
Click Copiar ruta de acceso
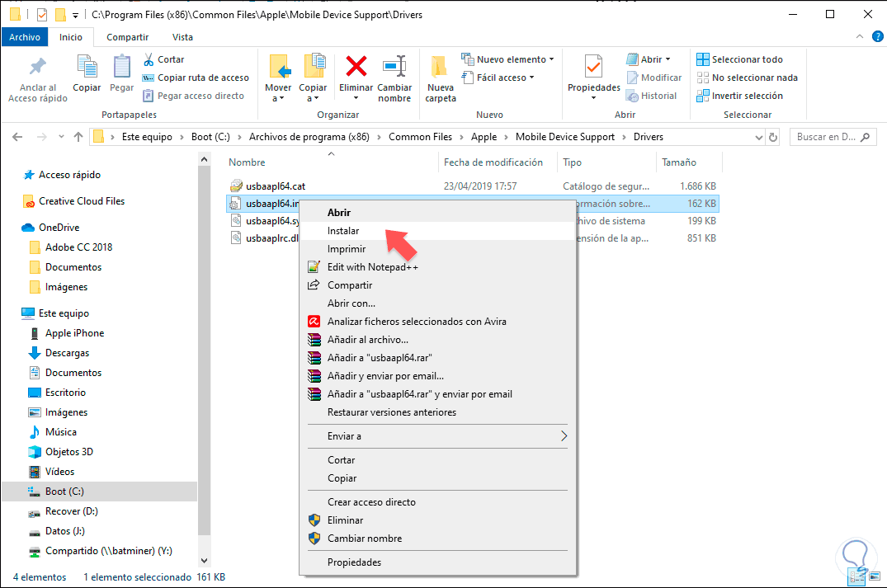pos(196,78)
